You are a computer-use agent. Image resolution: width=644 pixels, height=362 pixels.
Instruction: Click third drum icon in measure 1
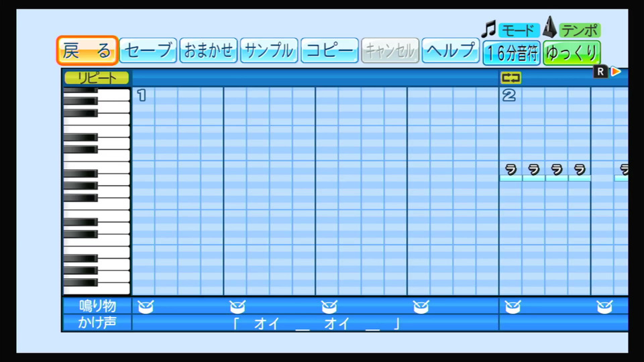tap(329, 306)
